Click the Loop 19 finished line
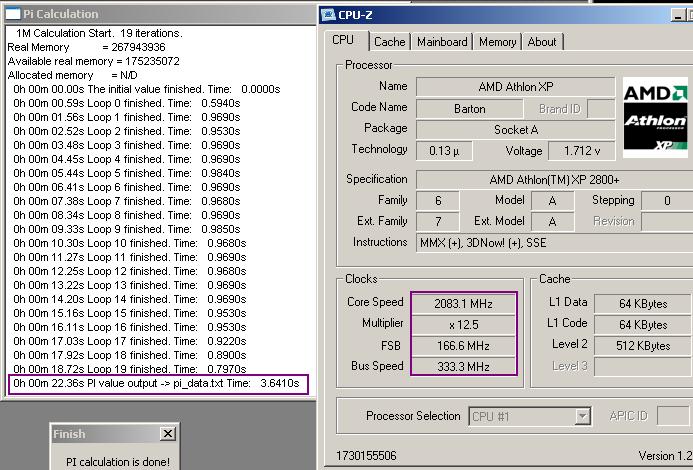The image size is (693, 470). tap(129, 369)
